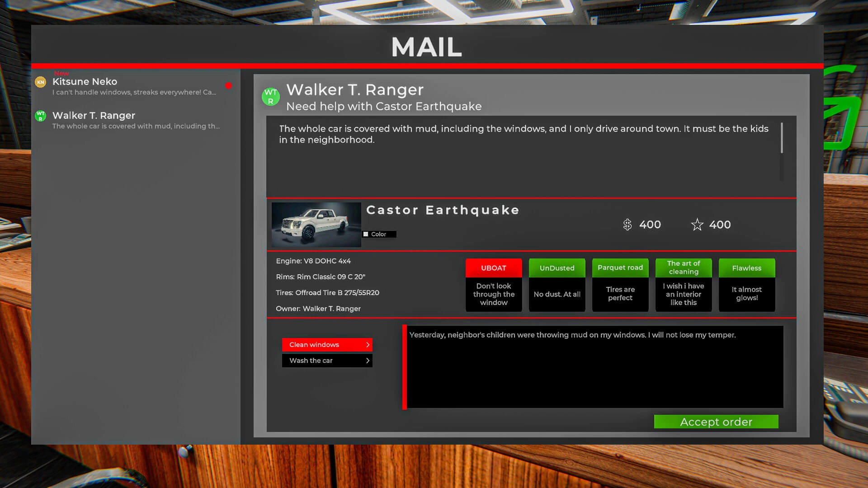The image size is (868, 488).
Task: Click the Art of cleaning achievement icon
Action: [x=683, y=267]
